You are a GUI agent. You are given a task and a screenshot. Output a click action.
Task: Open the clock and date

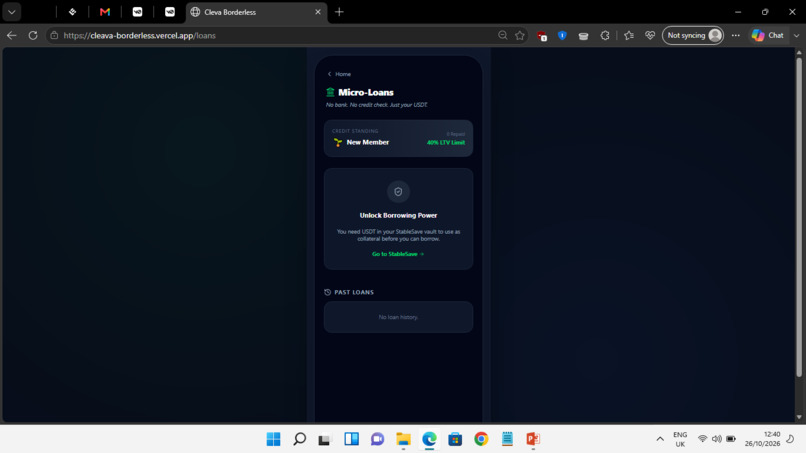click(762, 439)
